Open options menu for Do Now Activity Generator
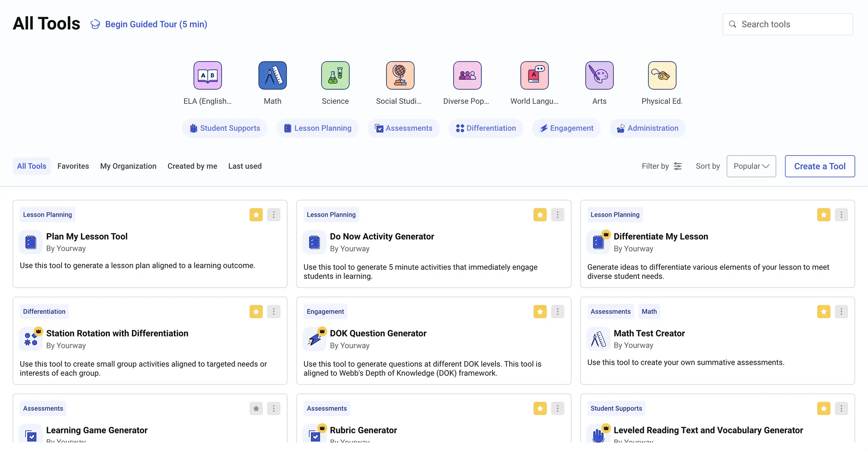 (x=557, y=215)
